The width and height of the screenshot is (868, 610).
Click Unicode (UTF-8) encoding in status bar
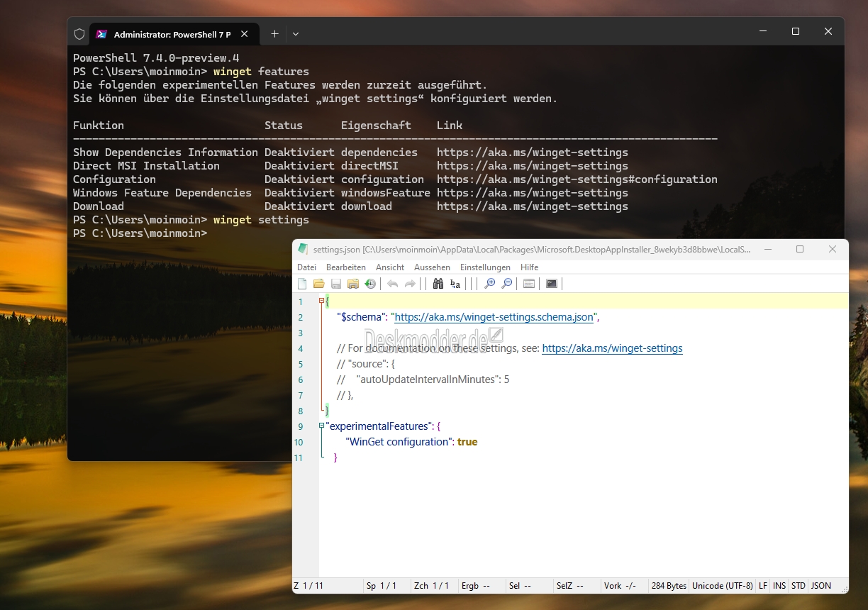tap(723, 586)
